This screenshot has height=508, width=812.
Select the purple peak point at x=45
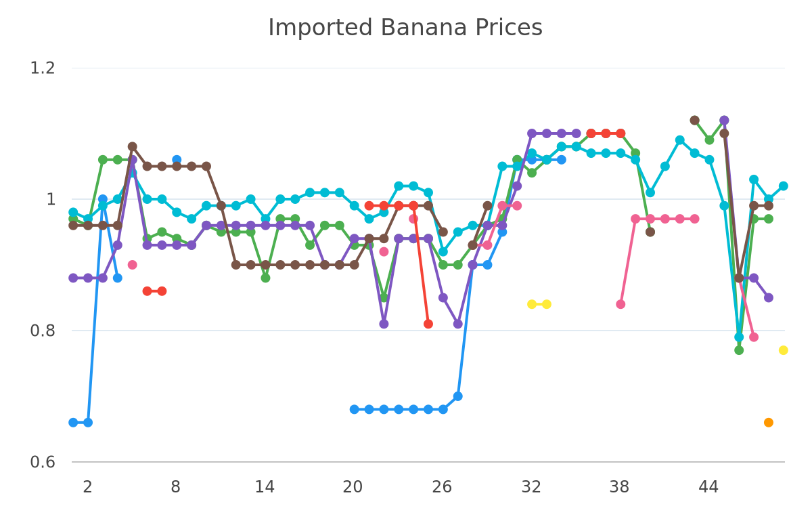(x=724, y=121)
